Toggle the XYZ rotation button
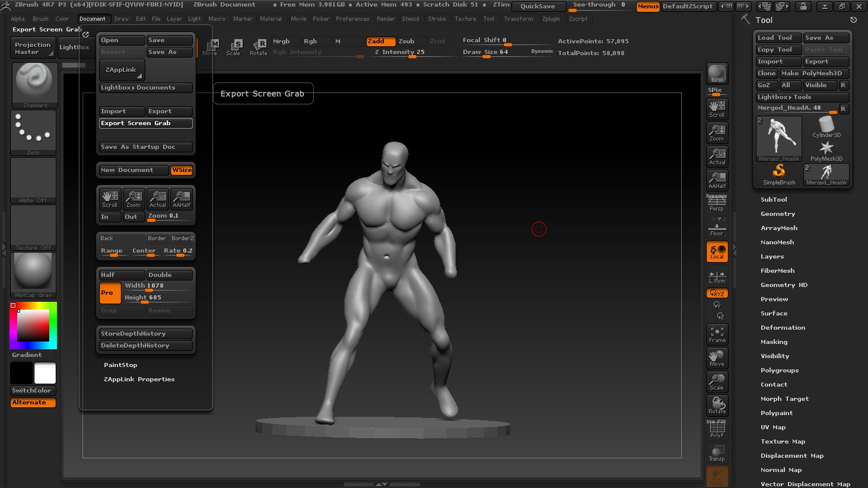Screen dimensions: 868x488 (x=717, y=294)
